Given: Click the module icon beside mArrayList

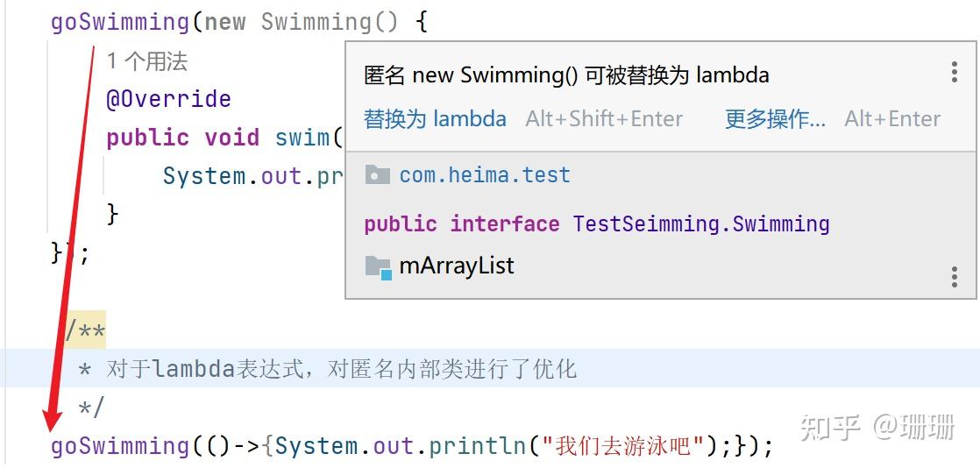Looking at the screenshot, I should pyautogui.click(x=377, y=266).
